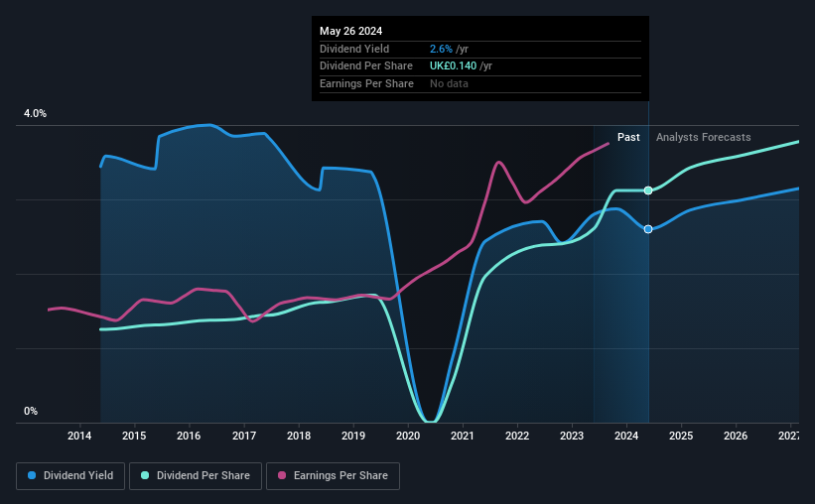815x504 pixels.
Task: Click the 2.6% dividend yield value
Action: [441, 49]
